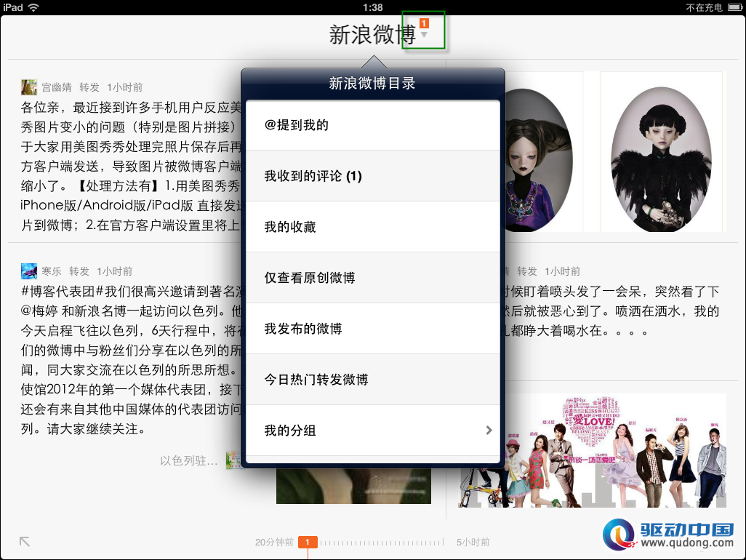Choose 仅查看原创微博 option
This screenshot has height=560, width=746.
(x=373, y=278)
